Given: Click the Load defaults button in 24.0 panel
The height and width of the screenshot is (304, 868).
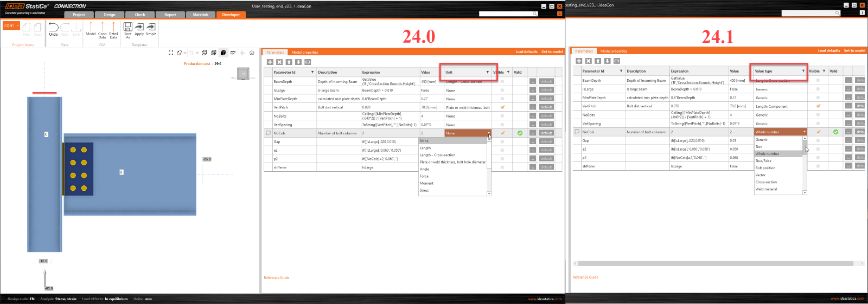Looking at the screenshot, I should [x=526, y=52].
